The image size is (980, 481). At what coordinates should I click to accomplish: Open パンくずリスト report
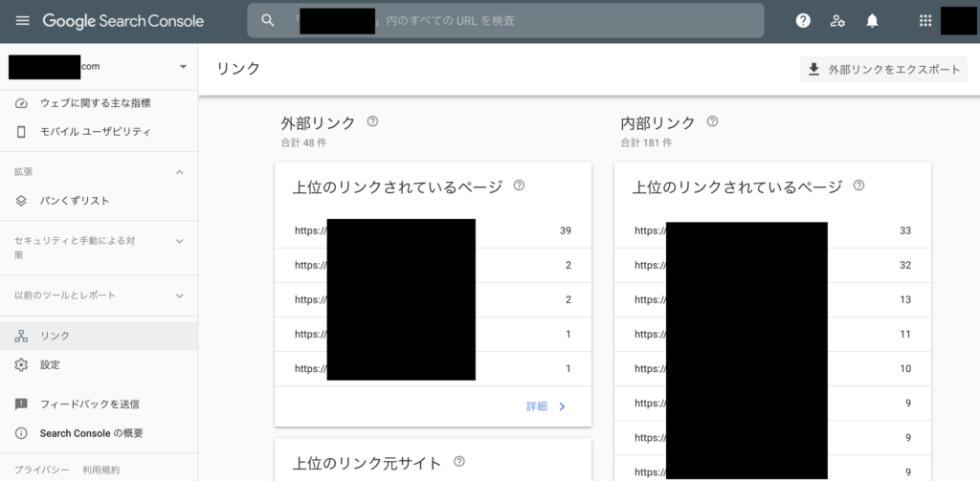click(x=75, y=201)
